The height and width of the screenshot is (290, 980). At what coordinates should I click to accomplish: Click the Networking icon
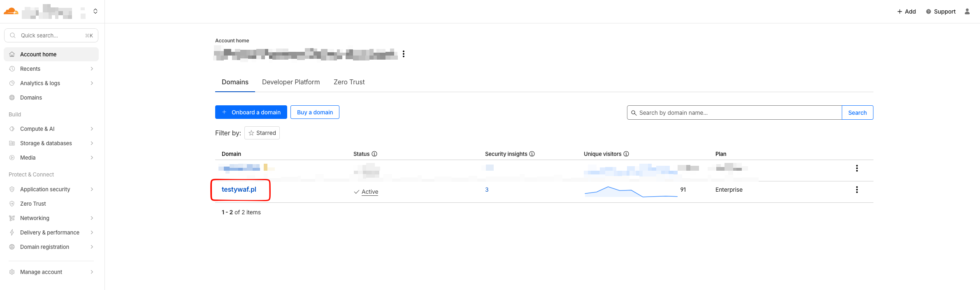click(x=12, y=218)
